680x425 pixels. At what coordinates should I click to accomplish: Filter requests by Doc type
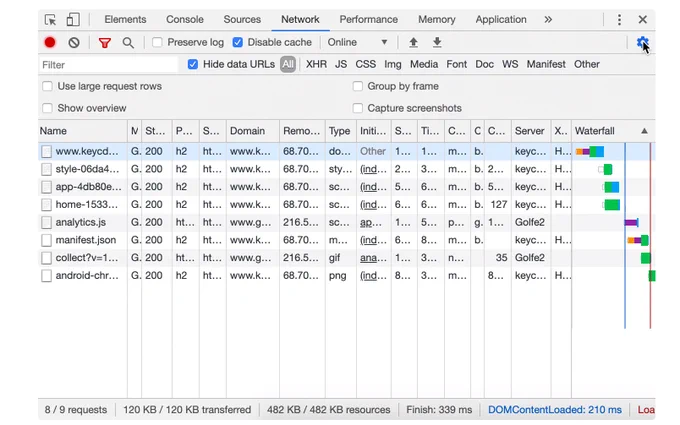pos(484,64)
